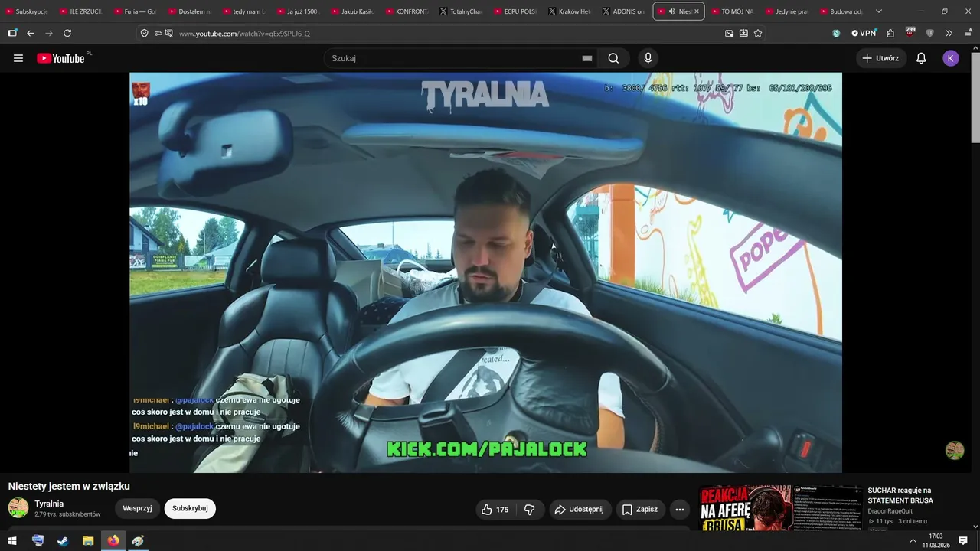Mute the playing tab via speaker icon
The image size is (980, 551).
tap(671, 11)
